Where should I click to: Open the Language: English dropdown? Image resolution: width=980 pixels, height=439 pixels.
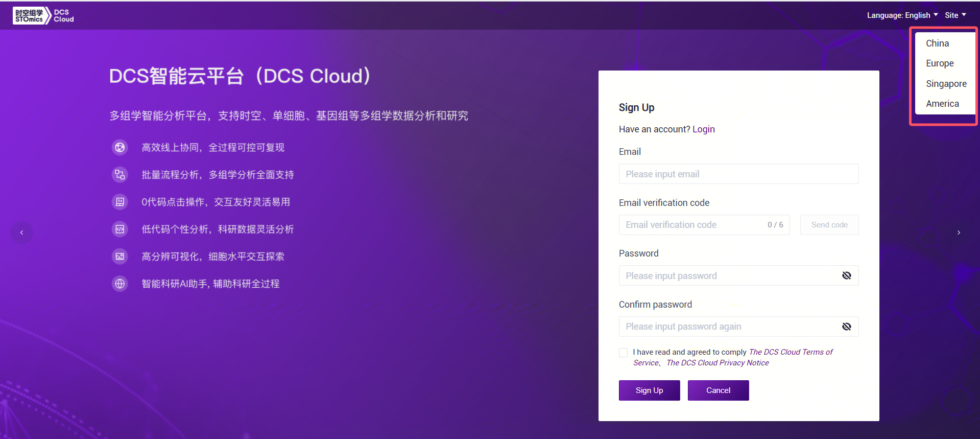(x=902, y=15)
